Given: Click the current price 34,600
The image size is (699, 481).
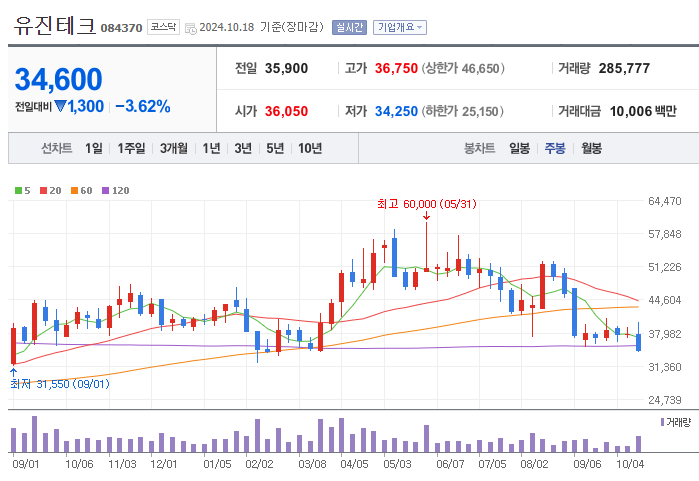Looking at the screenshot, I should (58, 79).
